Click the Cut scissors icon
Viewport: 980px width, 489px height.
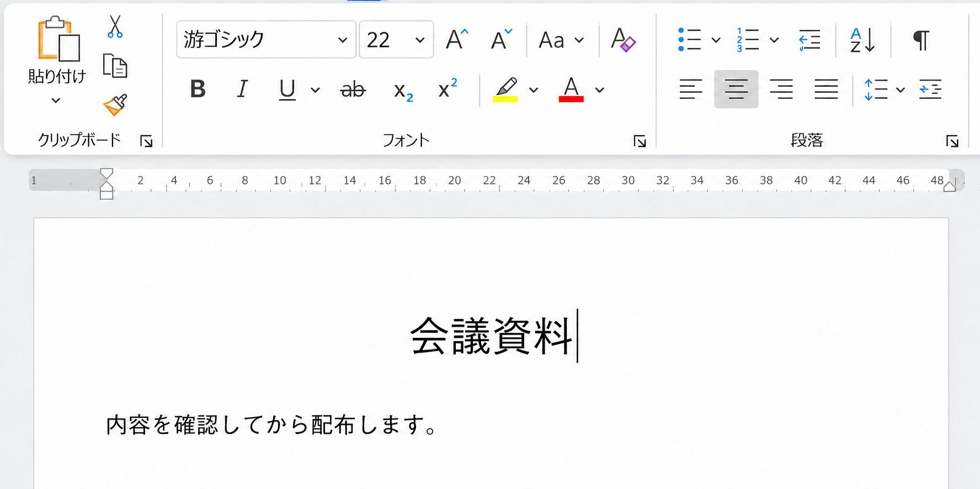tap(115, 26)
